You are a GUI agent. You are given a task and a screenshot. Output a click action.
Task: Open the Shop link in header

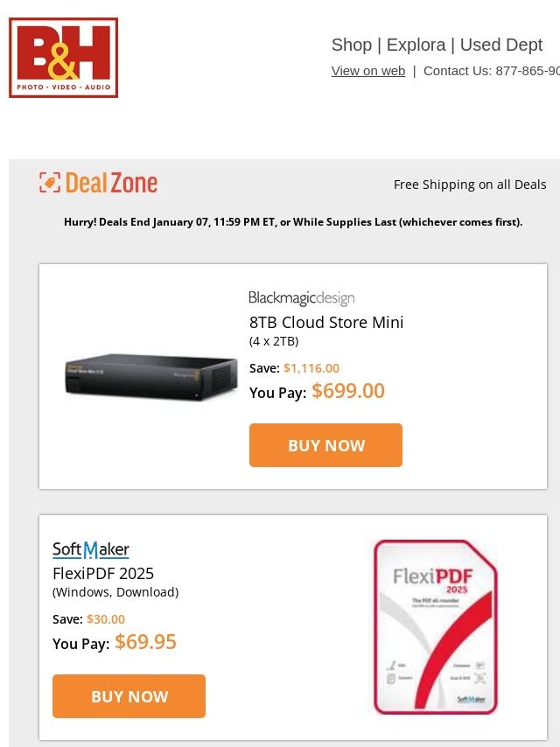pyautogui.click(x=351, y=45)
